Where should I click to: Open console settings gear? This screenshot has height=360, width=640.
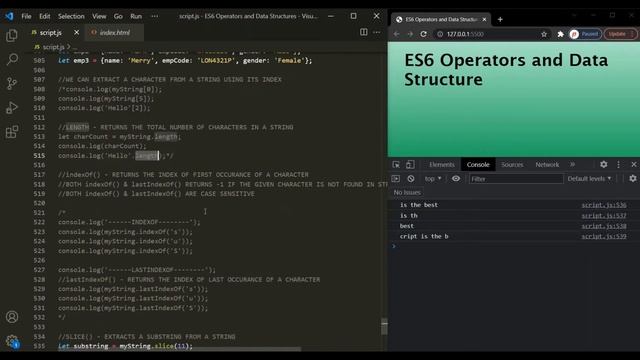point(633,178)
